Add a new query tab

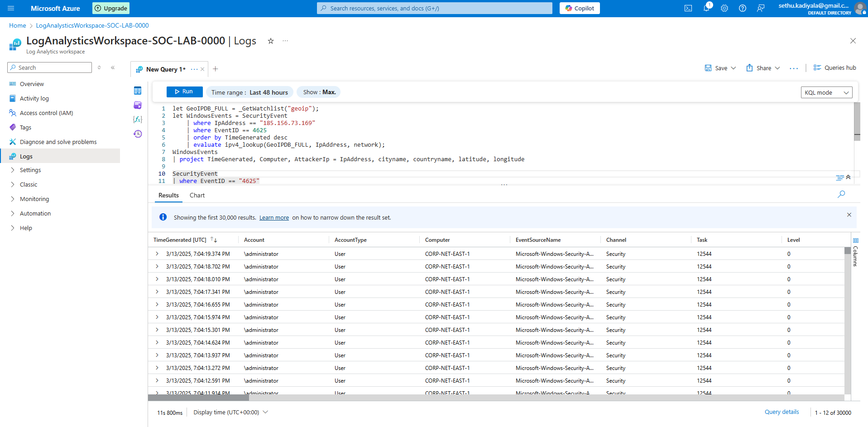click(216, 69)
